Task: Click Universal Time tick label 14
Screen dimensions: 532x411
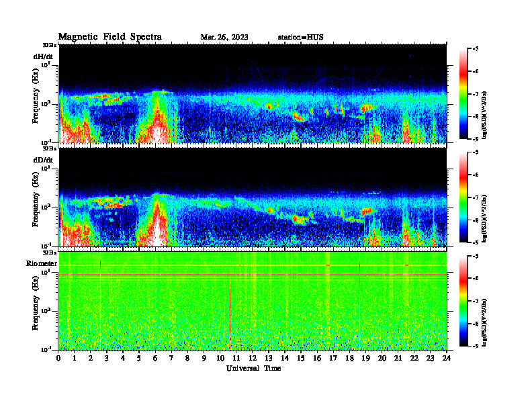Action: 285,359
